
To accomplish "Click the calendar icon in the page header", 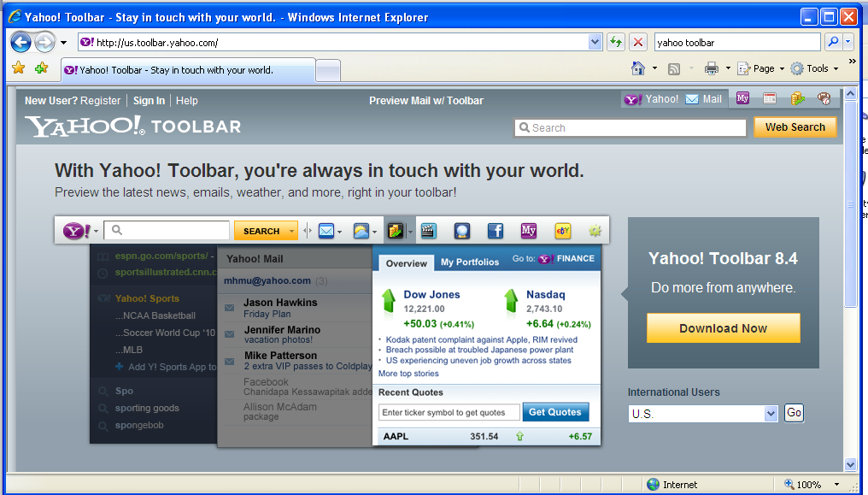I will (x=770, y=98).
